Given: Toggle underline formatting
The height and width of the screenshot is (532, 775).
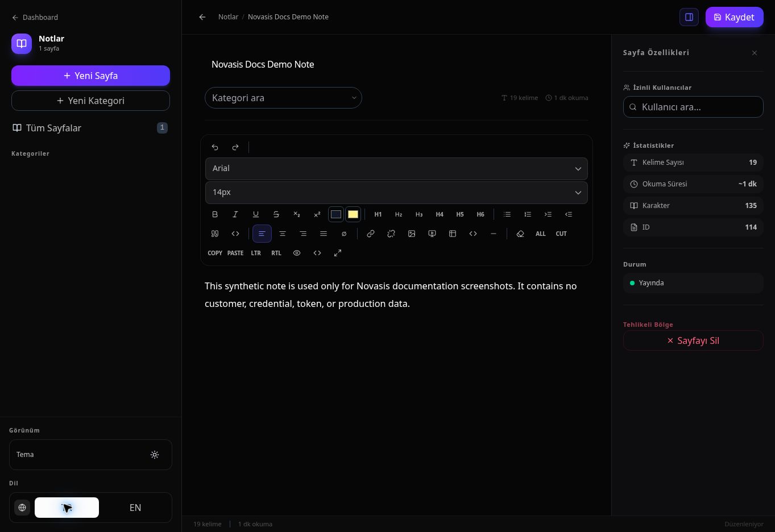Looking at the screenshot, I should point(256,214).
